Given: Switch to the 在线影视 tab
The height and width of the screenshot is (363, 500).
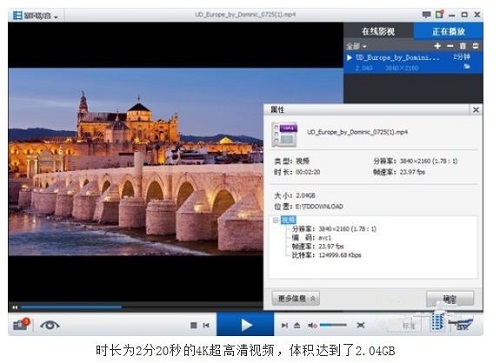Looking at the screenshot, I should coord(378,31).
